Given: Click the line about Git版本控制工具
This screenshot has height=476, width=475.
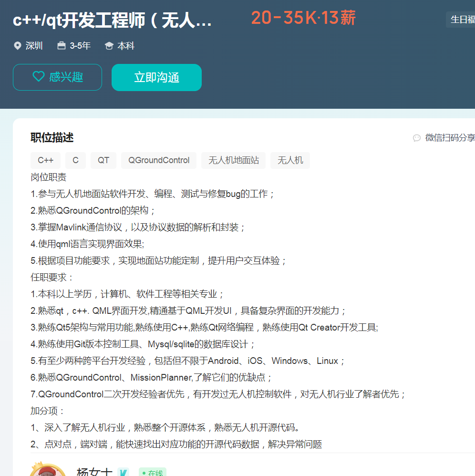Looking at the screenshot, I should pyautogui.click(x=143, y=344).
